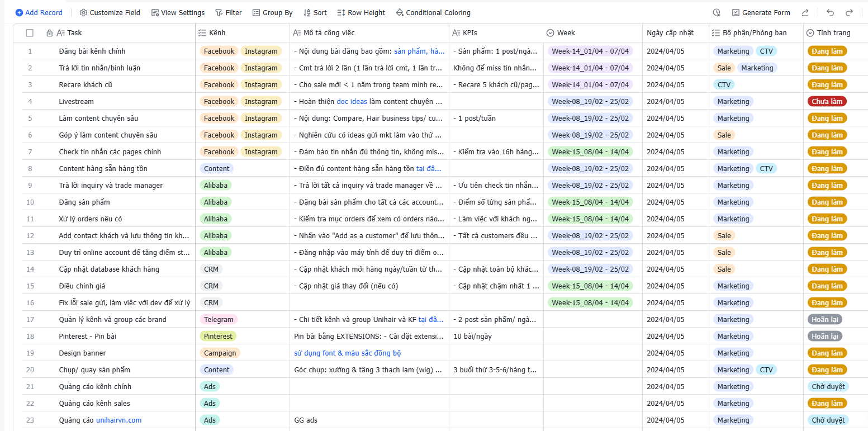
Task: Open the 'Chưa làm' status in Livestream row
Action: 827,101
